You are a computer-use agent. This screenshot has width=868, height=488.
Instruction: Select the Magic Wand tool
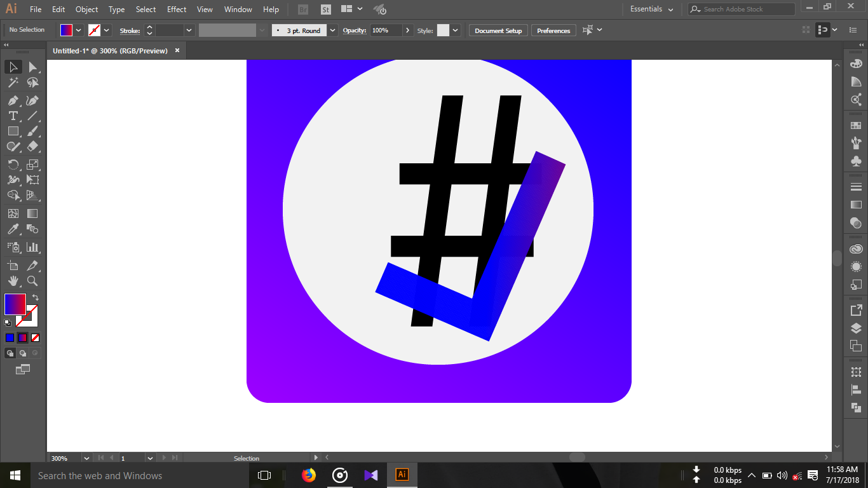tap(13, 82)
